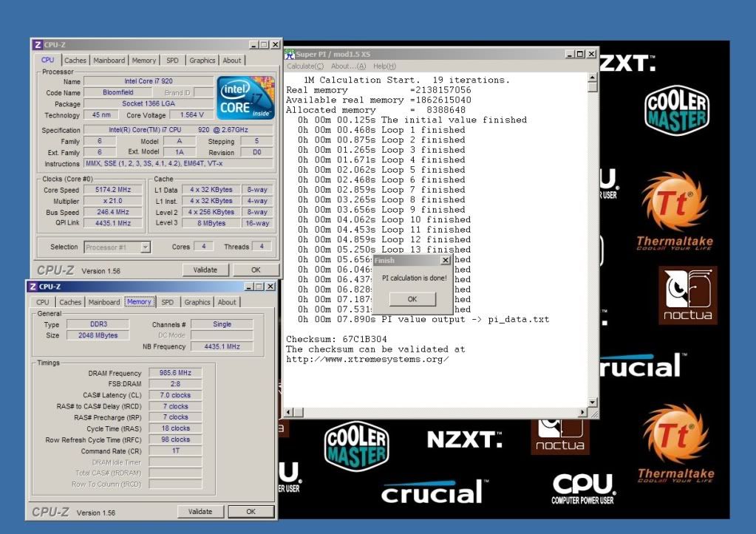
Task: Open the SPD tab in the lower CPU-Z window
Action: tap(167, 302)
